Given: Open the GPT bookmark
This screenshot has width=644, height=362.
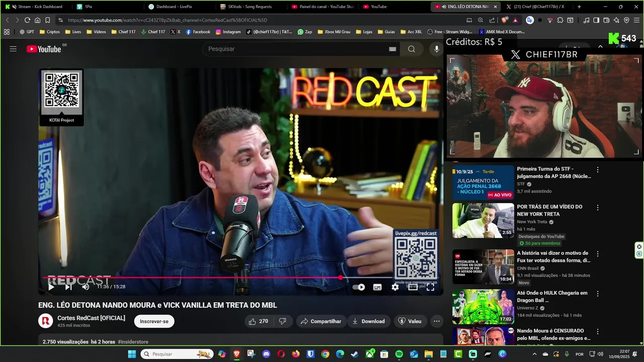Looking at the screenshot, I should pyautogui.click(x=27, y=32).
